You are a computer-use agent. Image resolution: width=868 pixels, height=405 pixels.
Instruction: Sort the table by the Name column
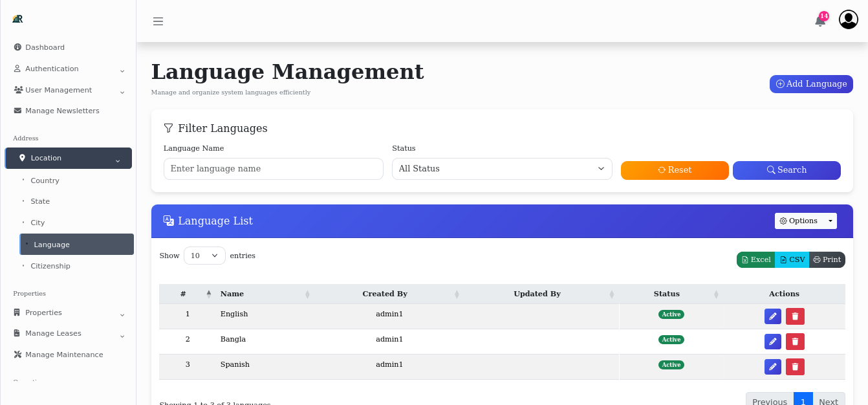click(x=232, y=294)
